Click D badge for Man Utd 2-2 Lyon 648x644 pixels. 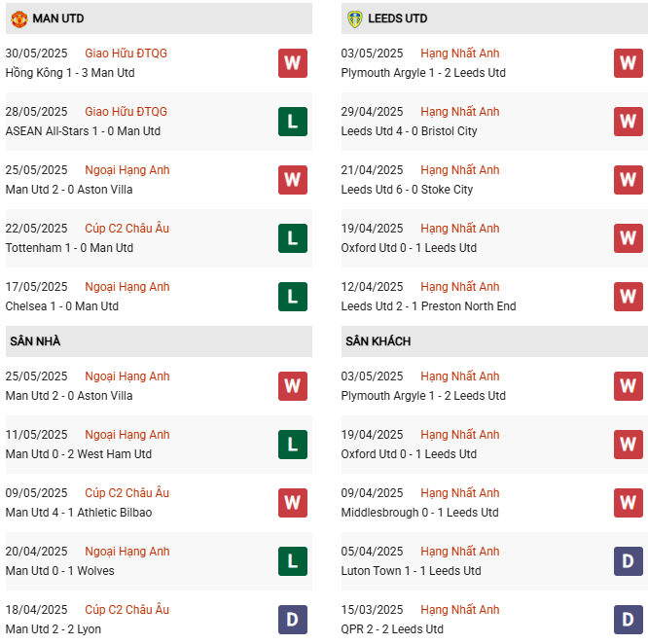293,620
